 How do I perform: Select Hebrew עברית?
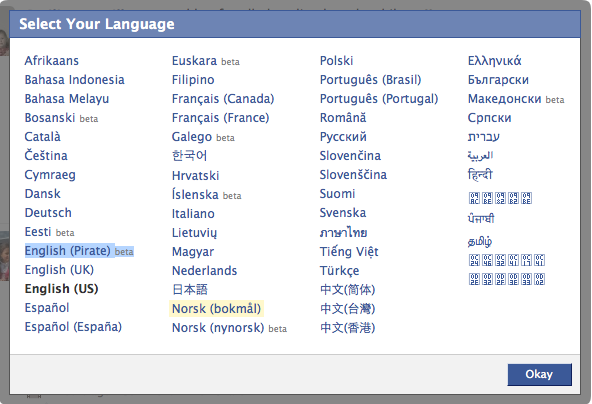coord(484,137)
